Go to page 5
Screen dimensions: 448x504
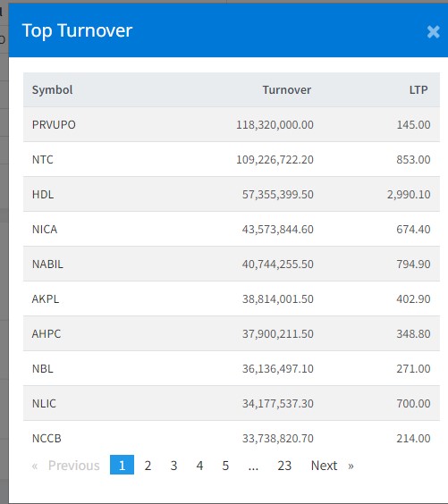point(225,465)
